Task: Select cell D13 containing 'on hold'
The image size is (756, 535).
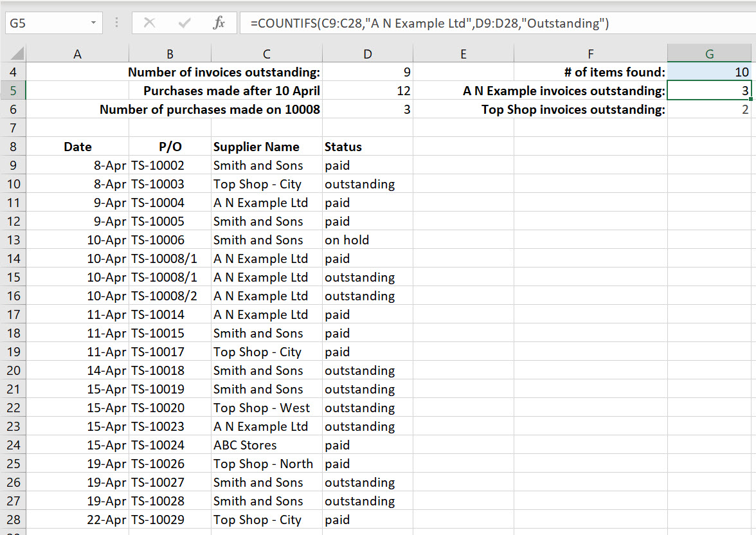Action: (x=367, y=240)
